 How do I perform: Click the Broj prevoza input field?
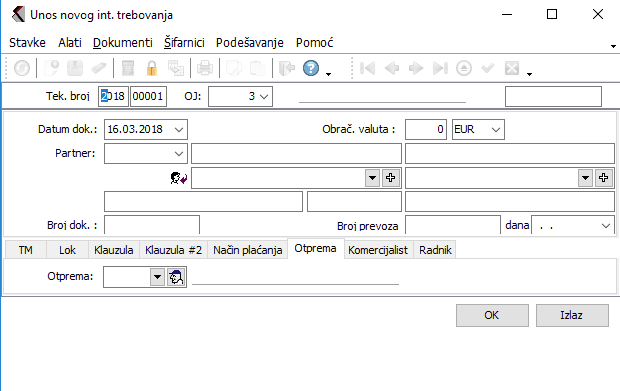(453, 225)
